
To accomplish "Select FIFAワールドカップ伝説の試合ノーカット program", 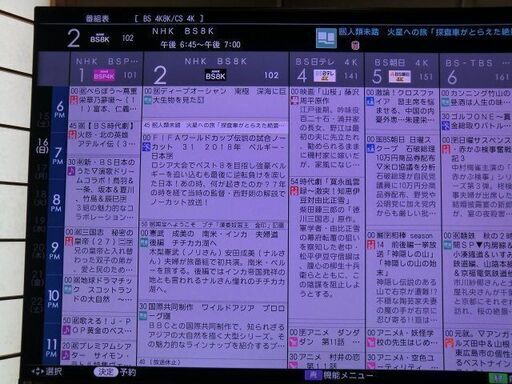I will tap(214, 176).
